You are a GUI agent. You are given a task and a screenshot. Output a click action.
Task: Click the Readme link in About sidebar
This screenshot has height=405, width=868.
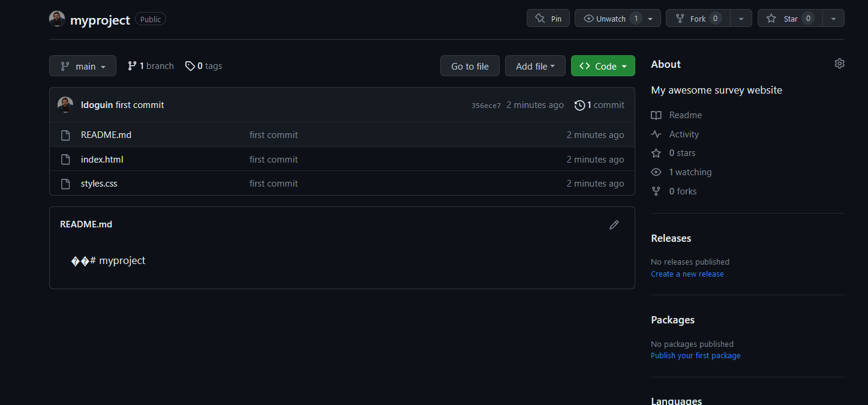[x=686, y=115]
